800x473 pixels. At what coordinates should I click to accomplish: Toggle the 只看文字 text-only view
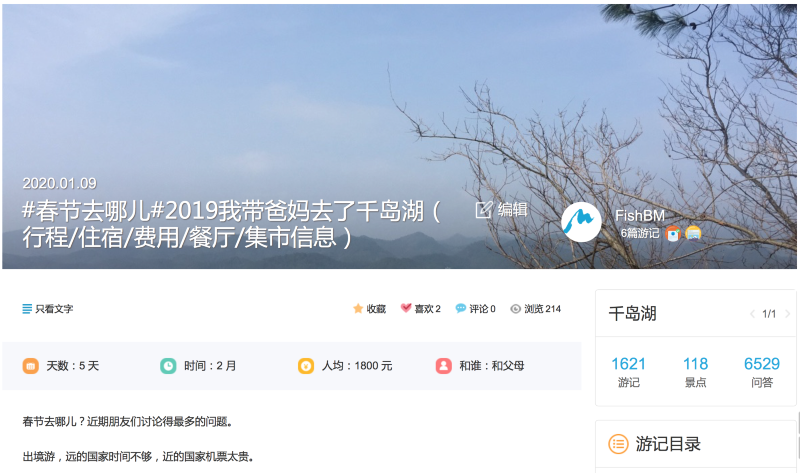(x=48, y=309)
